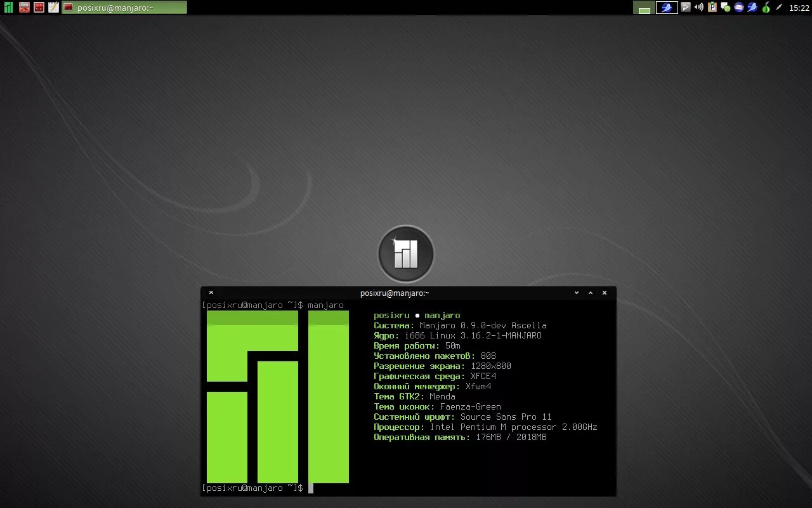The width and height of the screenshot is (812, 508).
Task: Launch the notepad text editor
Action: tap(53, 8)
